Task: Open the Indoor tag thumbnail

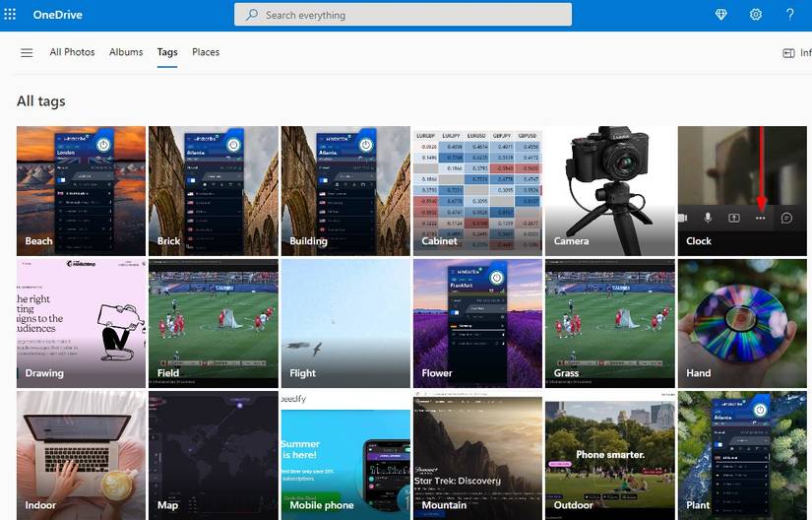Action: 81,455
